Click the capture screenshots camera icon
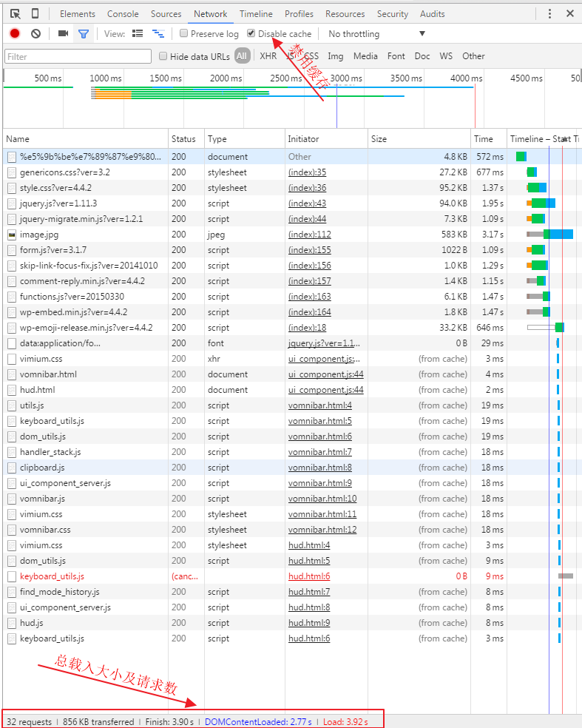 click(63, 33)
